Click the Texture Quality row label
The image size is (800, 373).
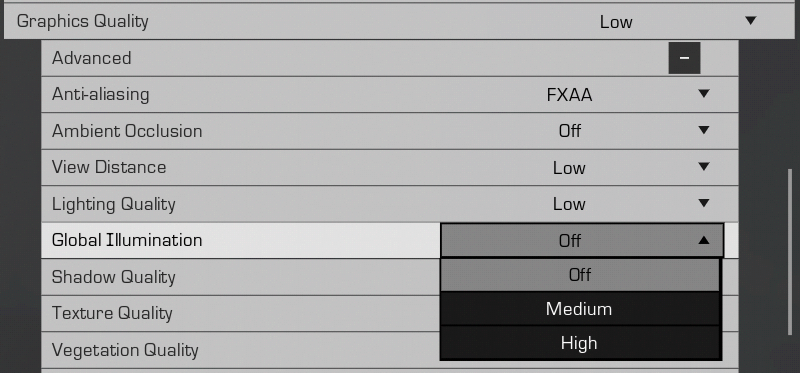112,313
